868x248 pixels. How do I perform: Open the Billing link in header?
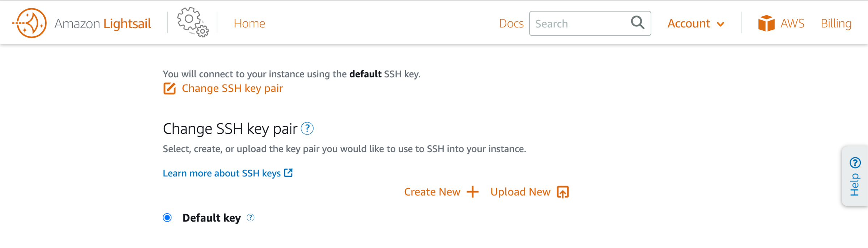tap(836, 23)
